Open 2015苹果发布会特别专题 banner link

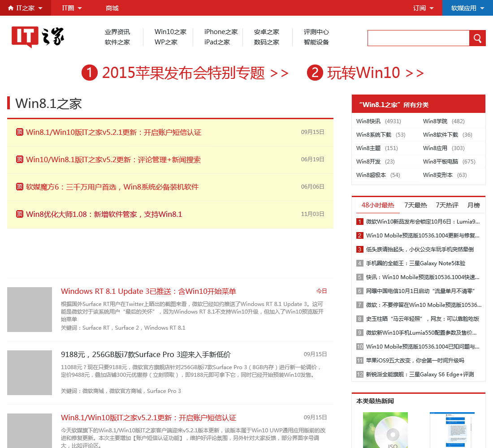coord(195,73)
